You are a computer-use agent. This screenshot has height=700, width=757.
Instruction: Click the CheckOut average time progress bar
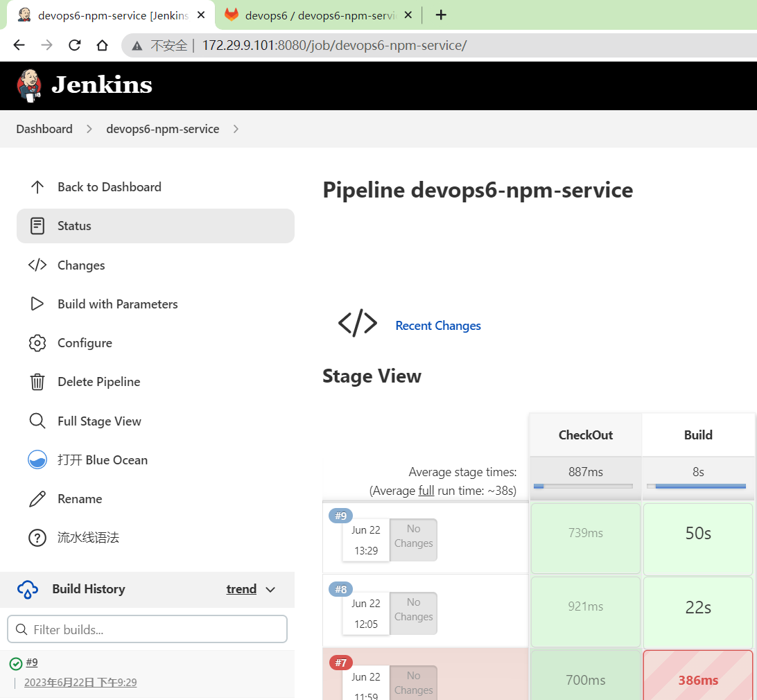583,486
